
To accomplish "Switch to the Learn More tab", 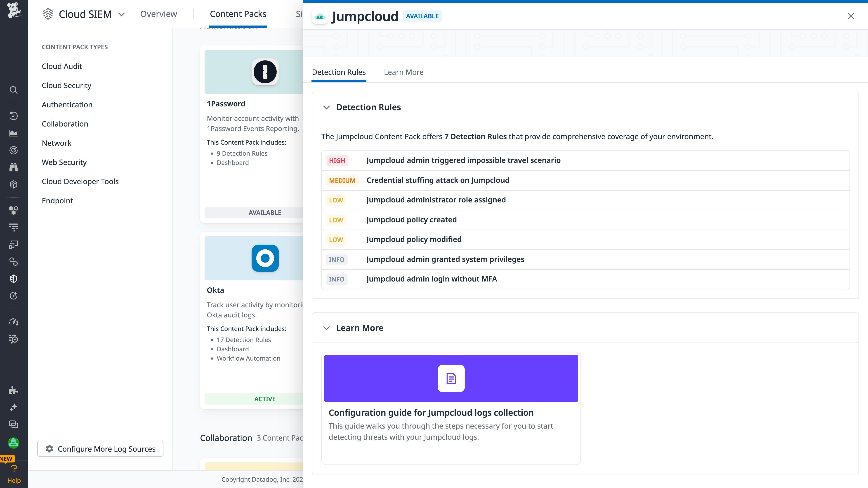I will click(404, 72).
